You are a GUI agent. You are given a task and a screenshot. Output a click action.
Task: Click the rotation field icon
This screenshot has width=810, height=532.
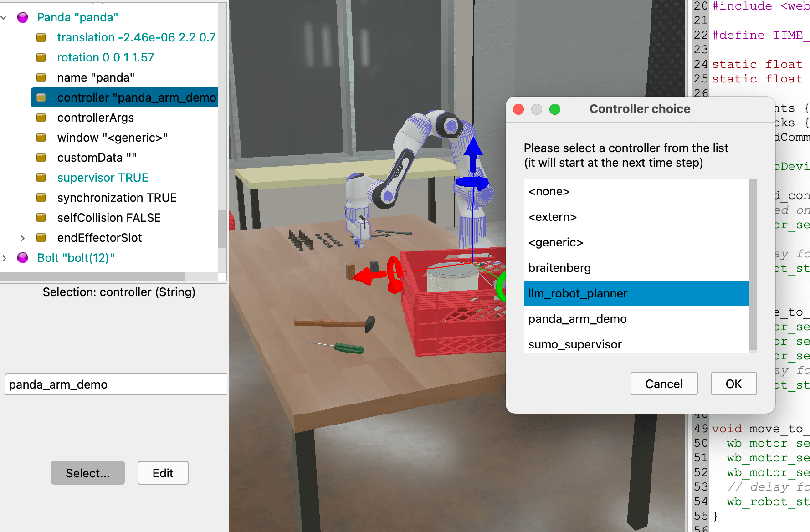click(x=41, y=57)
